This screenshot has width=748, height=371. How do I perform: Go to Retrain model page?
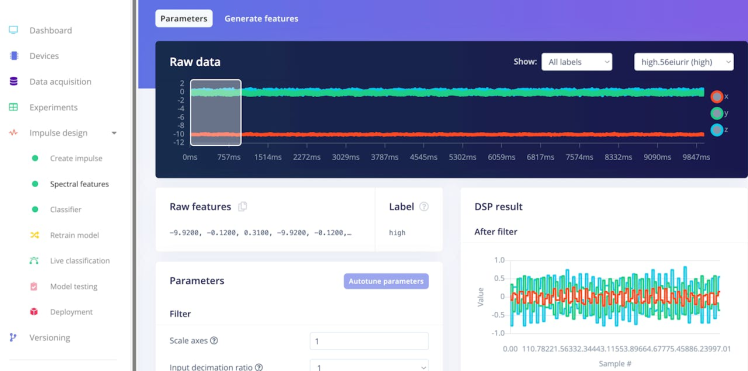click(74, 235)
